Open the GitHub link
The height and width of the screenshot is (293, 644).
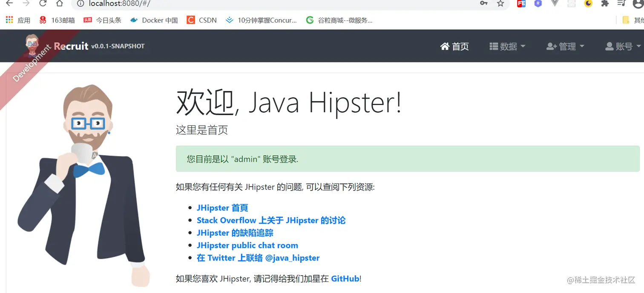coord(345,279)
